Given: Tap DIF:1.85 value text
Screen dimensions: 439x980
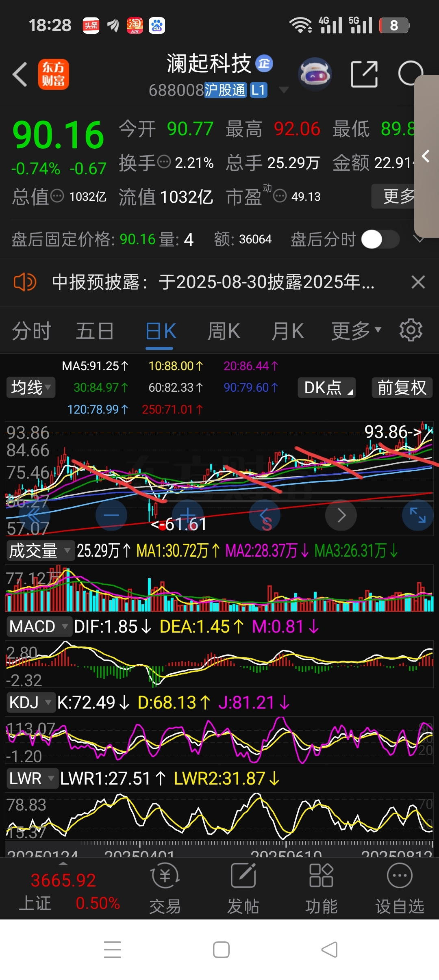Looking at the screenshot, I should pos(113,627).
